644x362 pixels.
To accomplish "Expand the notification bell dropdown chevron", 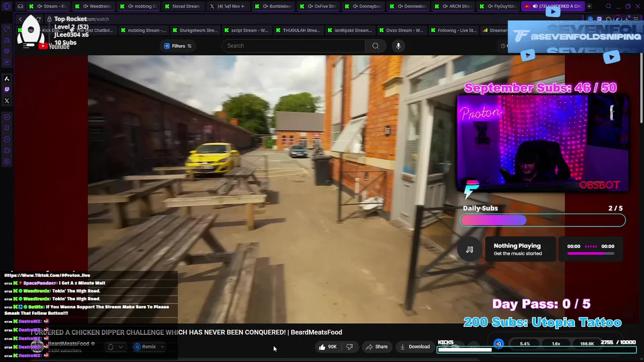I will tap(120, 347).
